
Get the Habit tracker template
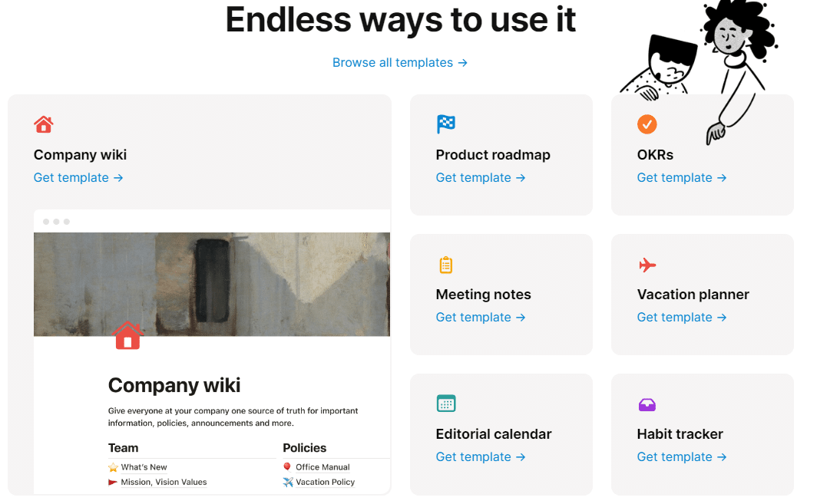682,457
